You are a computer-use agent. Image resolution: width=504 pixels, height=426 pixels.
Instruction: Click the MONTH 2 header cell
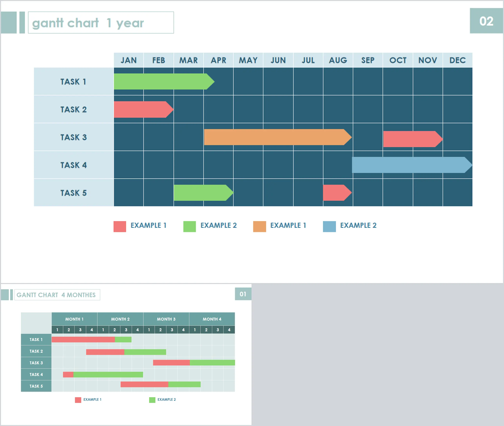[x=120, y=319]
